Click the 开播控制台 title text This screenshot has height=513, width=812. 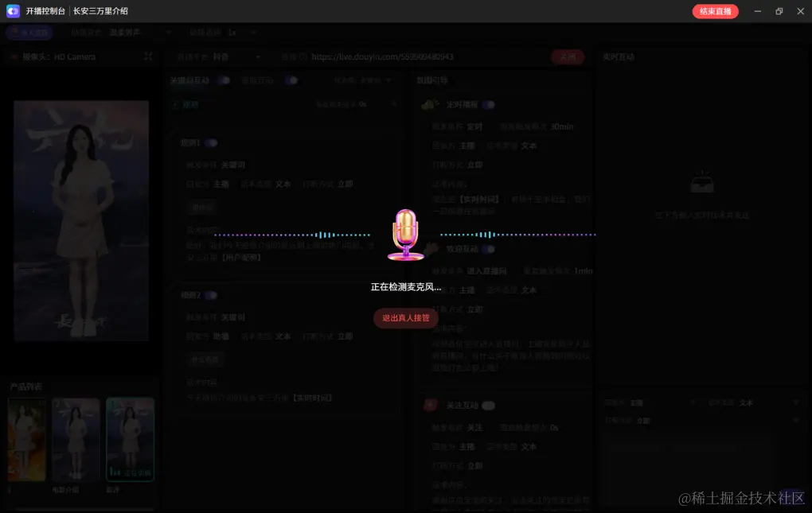[45, 11]
